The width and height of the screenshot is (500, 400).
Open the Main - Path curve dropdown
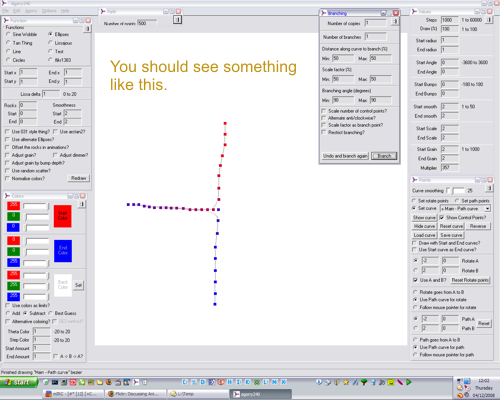tap(487, 209)
